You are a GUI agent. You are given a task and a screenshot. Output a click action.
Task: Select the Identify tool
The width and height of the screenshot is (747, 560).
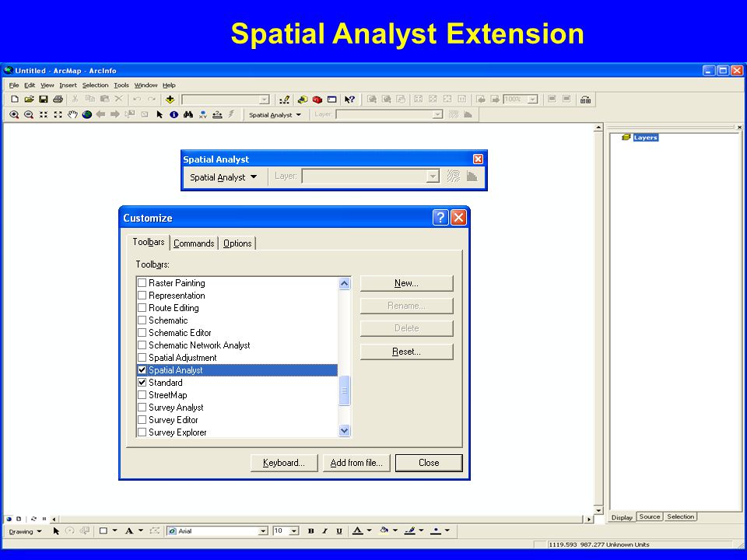tap(174, 115)
